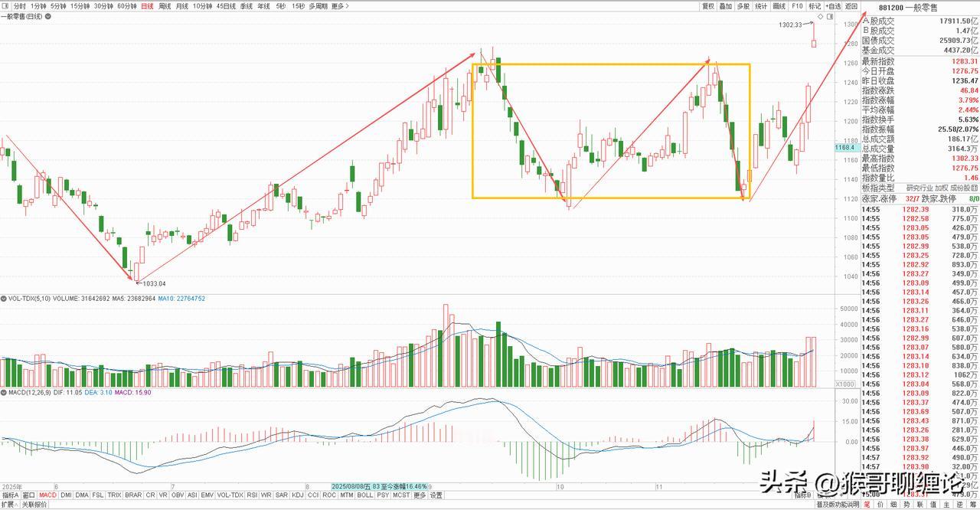This screenshot has width=980, height=510.
Task: Select the 15分钟 period
Action: (x=80, y=6)
